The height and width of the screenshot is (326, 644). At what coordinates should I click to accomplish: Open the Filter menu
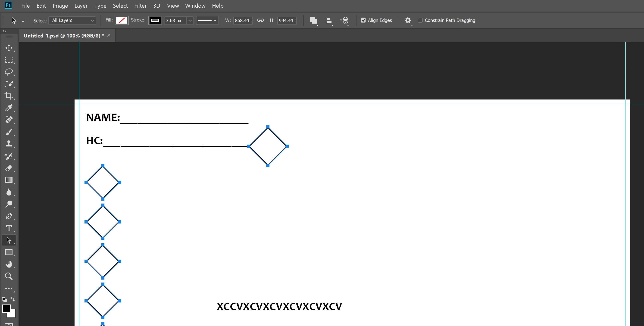[140, 6]
